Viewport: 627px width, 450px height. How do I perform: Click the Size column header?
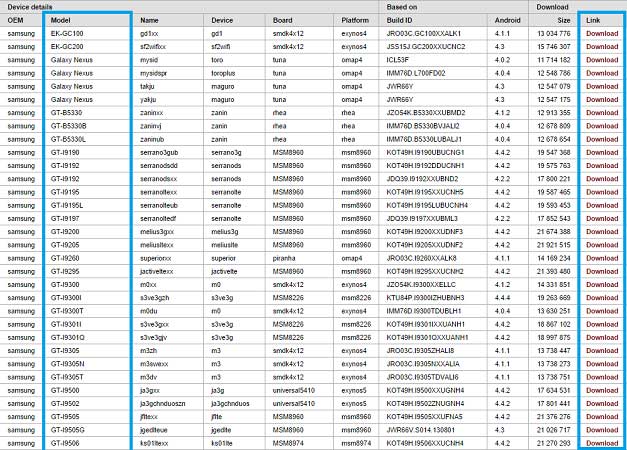[564, 20]
